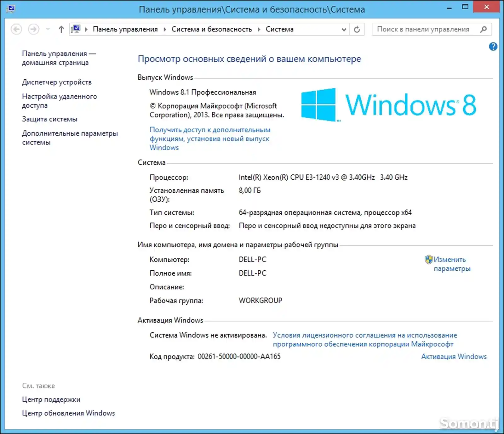Go up one level with Up arrow

coord(61,29)
